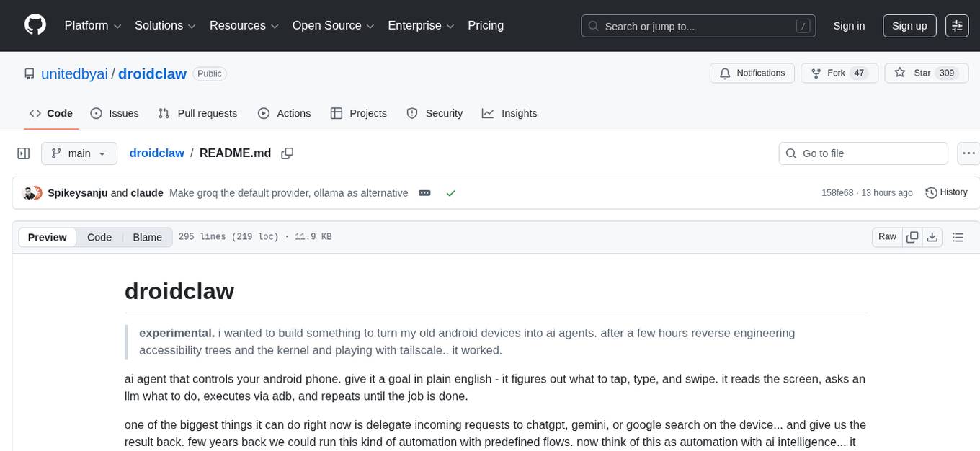Expand the Platform menu

point(93,26)
